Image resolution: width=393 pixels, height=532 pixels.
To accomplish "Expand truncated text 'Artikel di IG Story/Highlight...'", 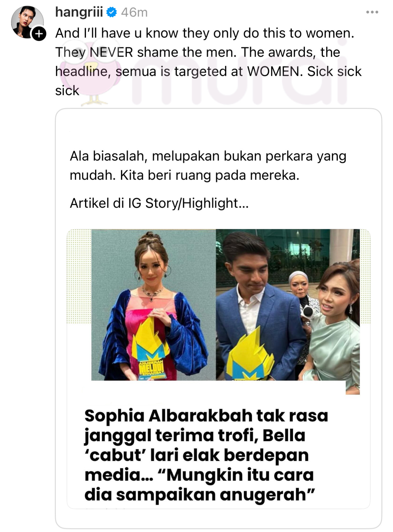I will [159, 203].
